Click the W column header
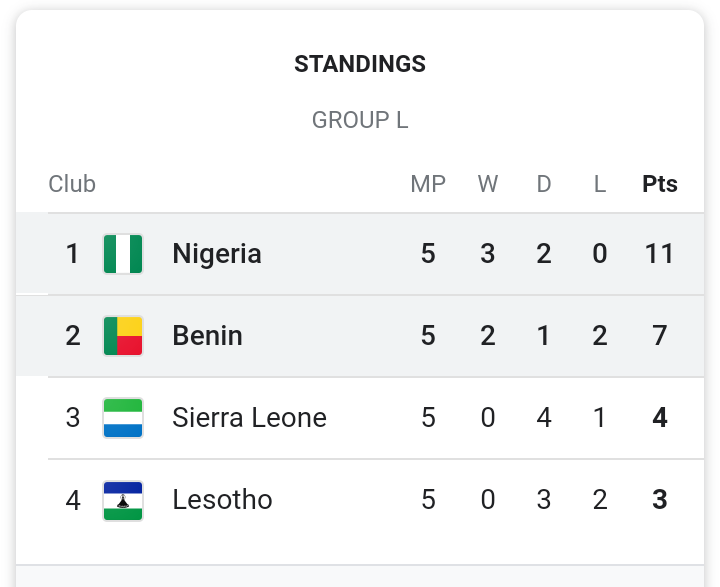Viewport: 720px width, 587px height. coord(488,184)
